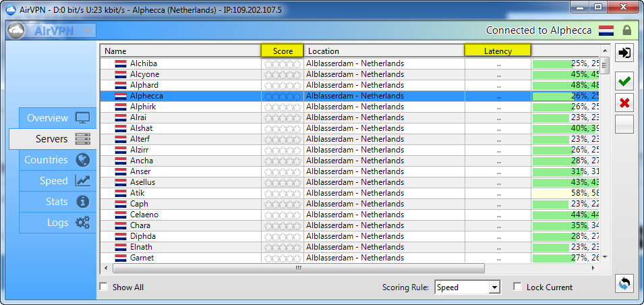Sort by the Latency column header
Image resolution: width=644 pixels, height=305 pixels.
click(498, 51)
